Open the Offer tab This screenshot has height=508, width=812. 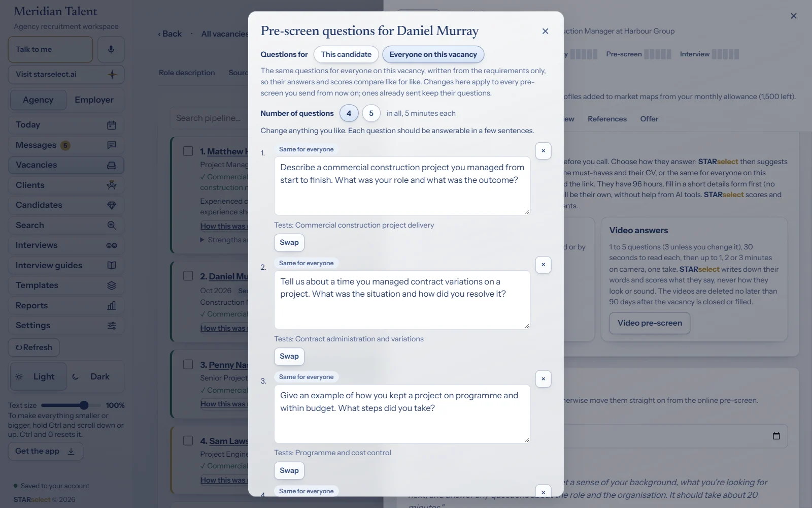coord(649,119)
